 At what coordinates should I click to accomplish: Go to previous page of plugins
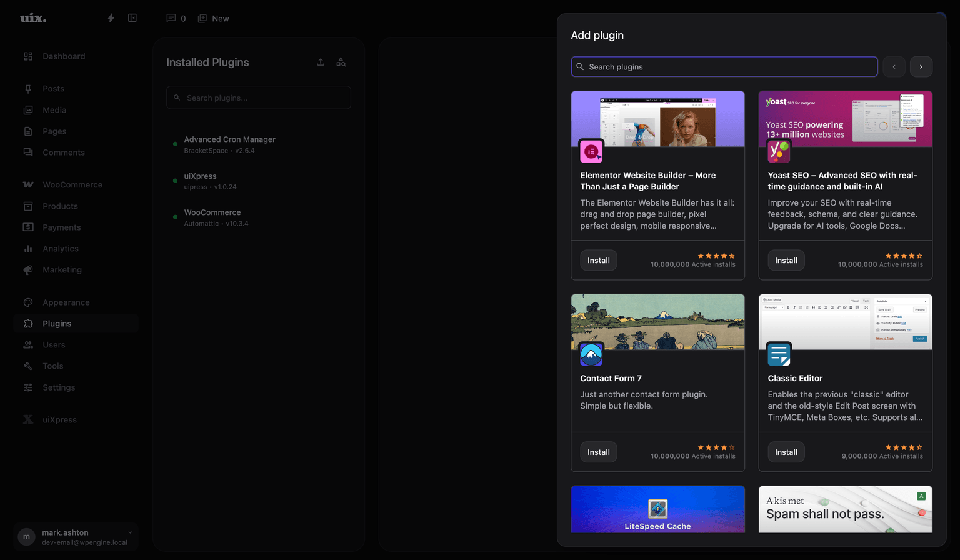(894, 67)
